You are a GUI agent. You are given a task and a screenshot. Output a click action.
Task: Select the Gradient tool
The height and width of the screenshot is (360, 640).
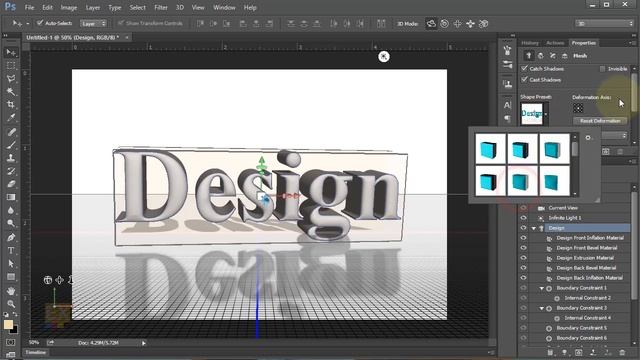point(11,197)
